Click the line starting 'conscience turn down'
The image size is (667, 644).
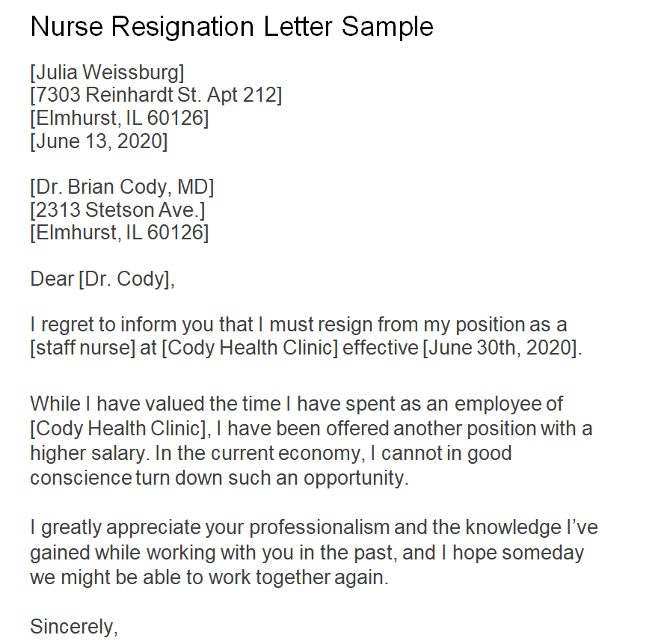coord(220,478)
